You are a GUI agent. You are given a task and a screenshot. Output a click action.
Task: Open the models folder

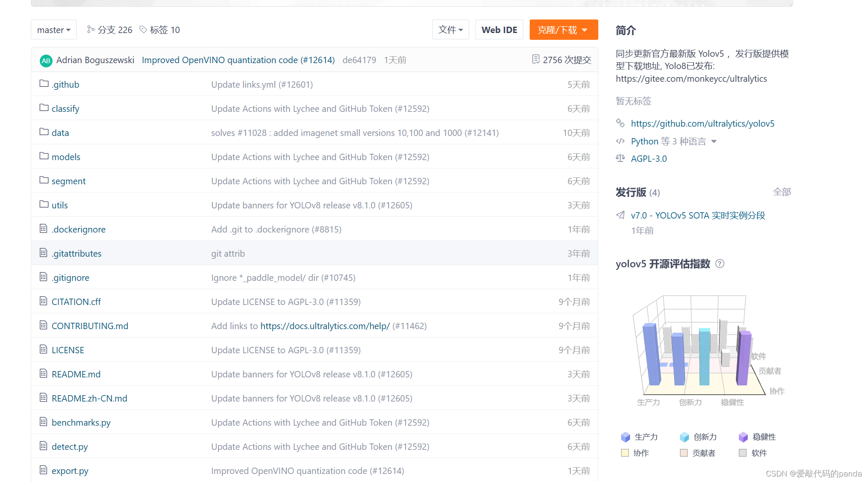66,157
